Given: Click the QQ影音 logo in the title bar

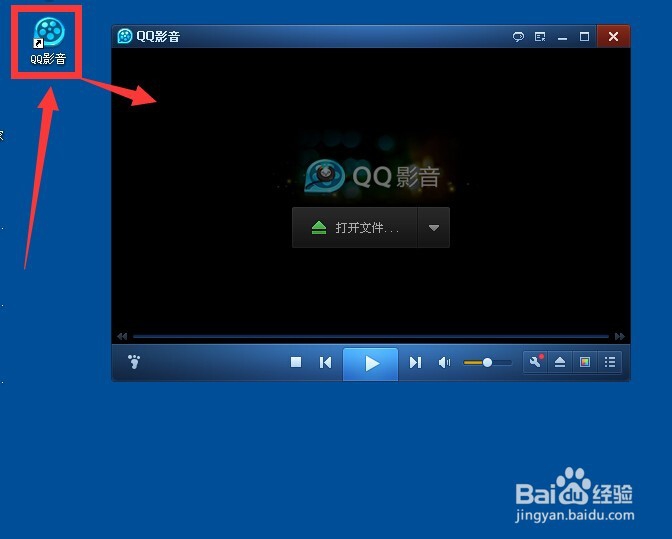Looking at the screenshot, I should [x=125, y=36].
